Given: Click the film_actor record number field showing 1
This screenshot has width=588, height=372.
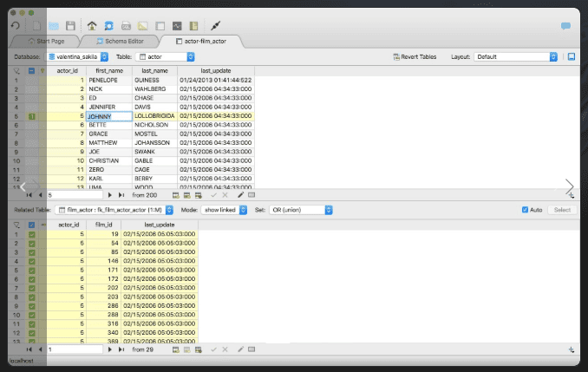Looking at the screenshot, I should pos(75,349).
